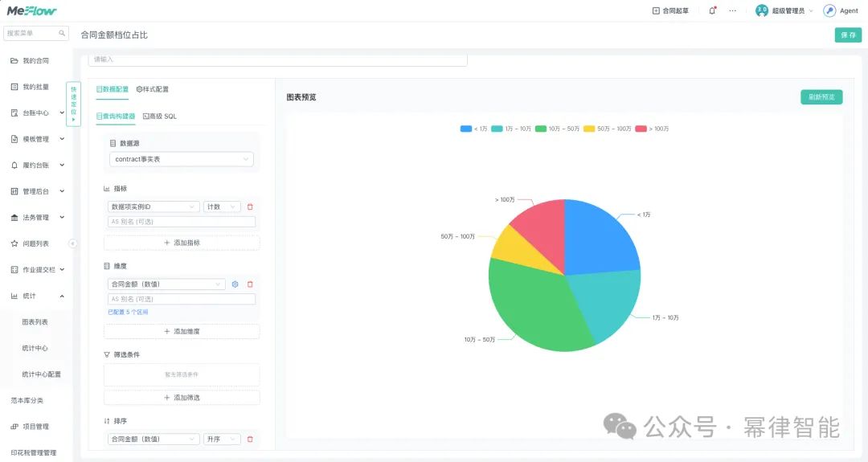Open 合同金额 dimension settings gear
Screen dimensions: 868x462
pyautogui.click(x=235, y=284)
